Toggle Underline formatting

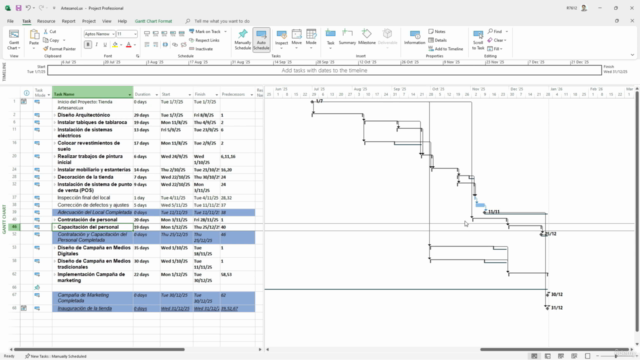point(105,44)
